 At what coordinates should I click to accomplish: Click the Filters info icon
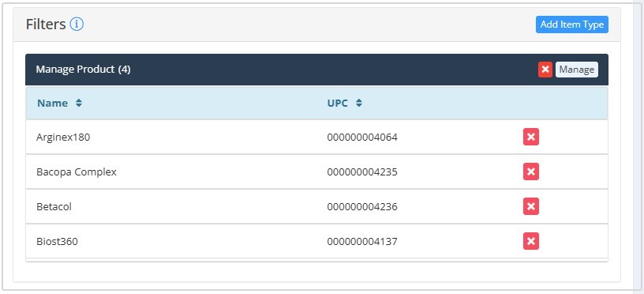tap(77, 24)
